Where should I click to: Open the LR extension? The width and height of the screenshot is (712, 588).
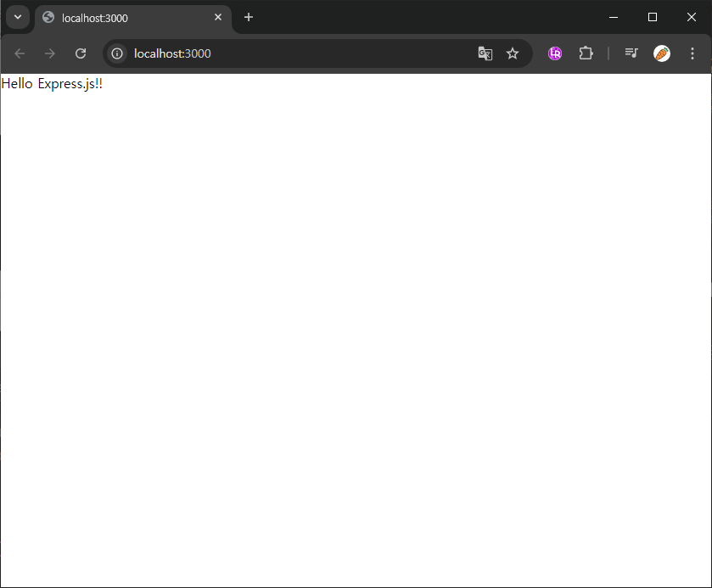click(x=554, y=53)
